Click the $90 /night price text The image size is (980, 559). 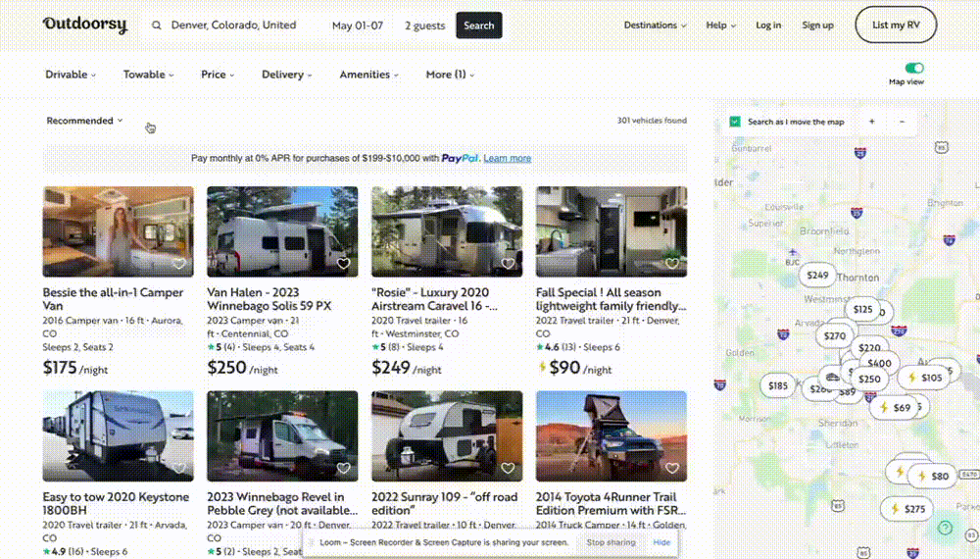[x=580, y=368]
